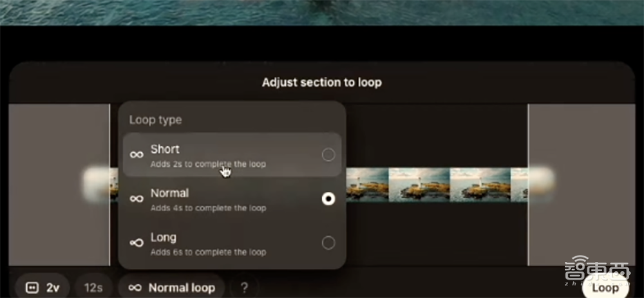Open the Normal loop type dropdown
Image resolution: width=644 pixels, height=298 pixels.
click(x=172, y=288)
